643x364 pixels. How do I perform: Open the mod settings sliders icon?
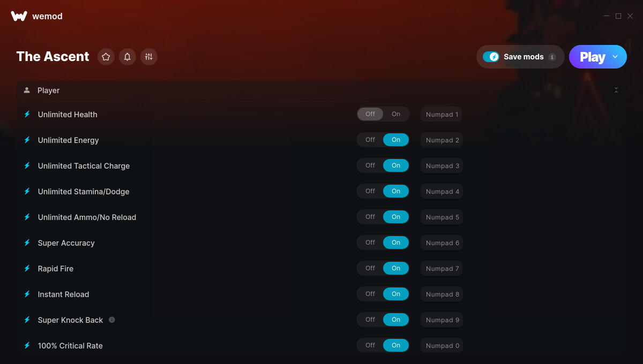[149, 57]
